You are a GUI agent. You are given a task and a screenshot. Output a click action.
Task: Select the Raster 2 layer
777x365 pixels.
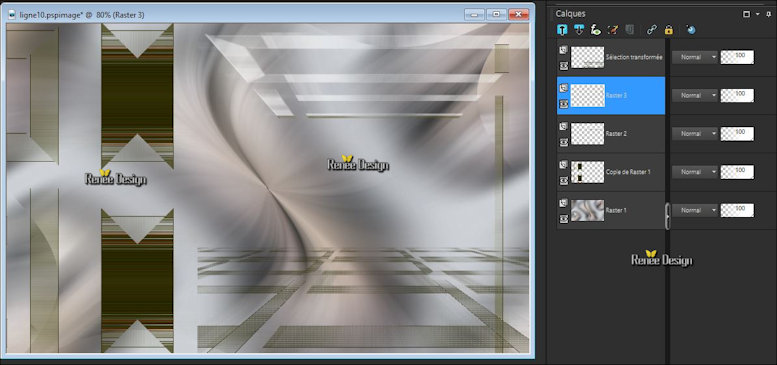pos(611,134)
